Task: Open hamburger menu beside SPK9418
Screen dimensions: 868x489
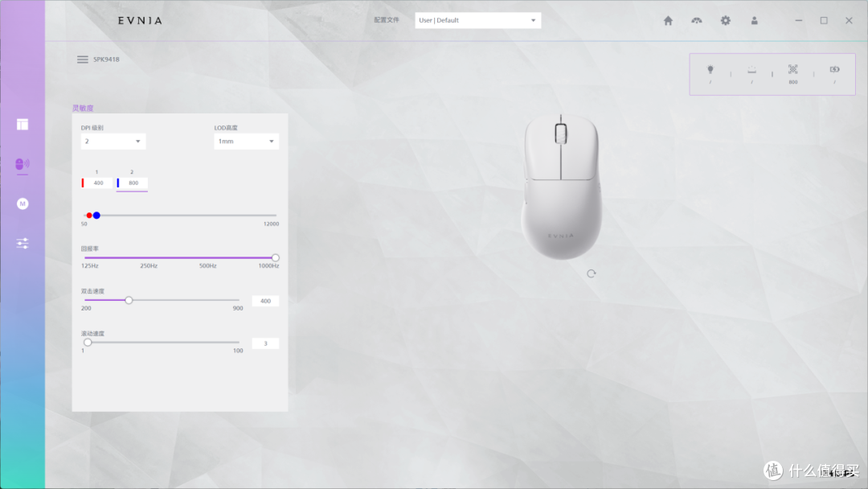Action: (83, 60)
